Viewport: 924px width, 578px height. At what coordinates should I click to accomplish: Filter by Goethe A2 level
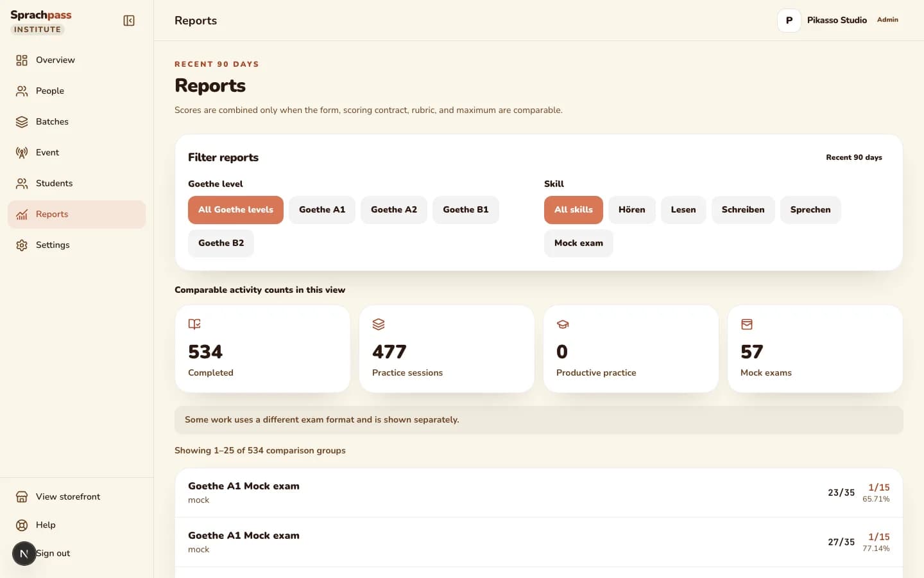tap(394, 210)
